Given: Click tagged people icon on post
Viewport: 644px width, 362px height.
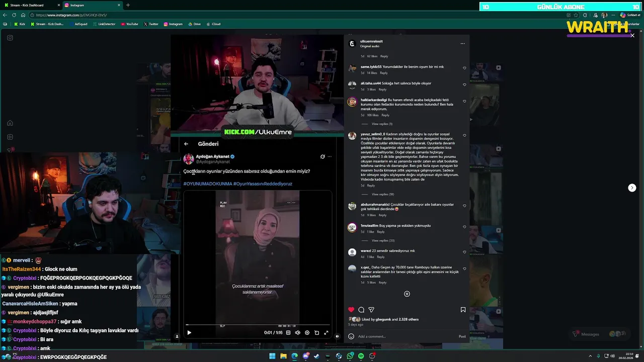Looking at the screenshot, I should pos(177,336).
